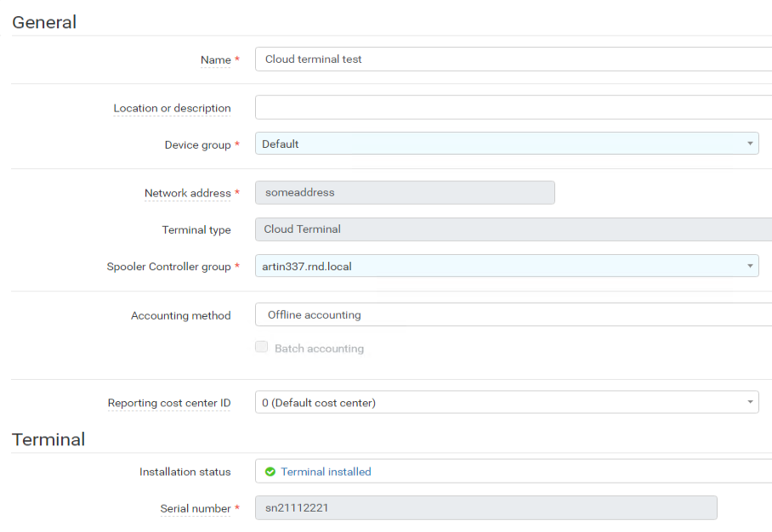Select the Terminal type field showing Cloud Terminal
Viewport: 772px width, 532px height.
tap(513, 229)
